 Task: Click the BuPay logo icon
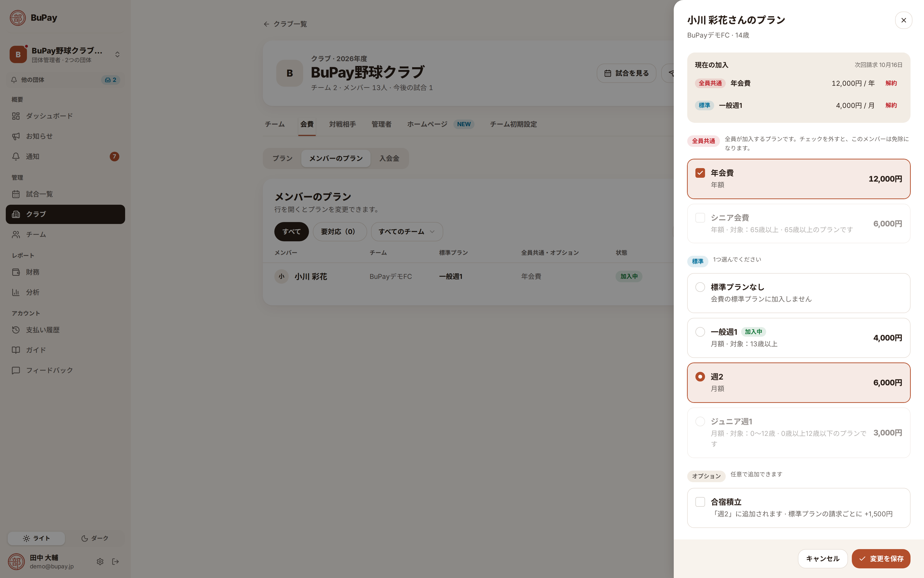tap(18, 18)
